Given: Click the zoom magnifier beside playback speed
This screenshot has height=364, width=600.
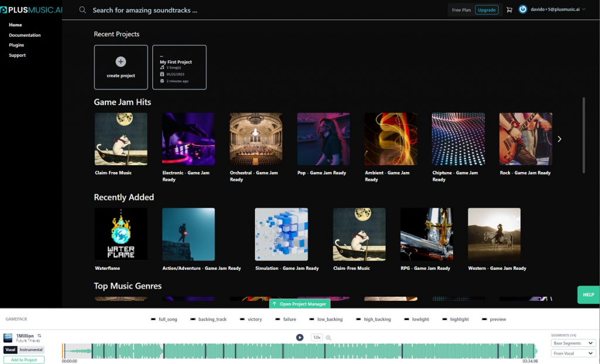Looking at the screenshot, I should [x=329, y=338].
